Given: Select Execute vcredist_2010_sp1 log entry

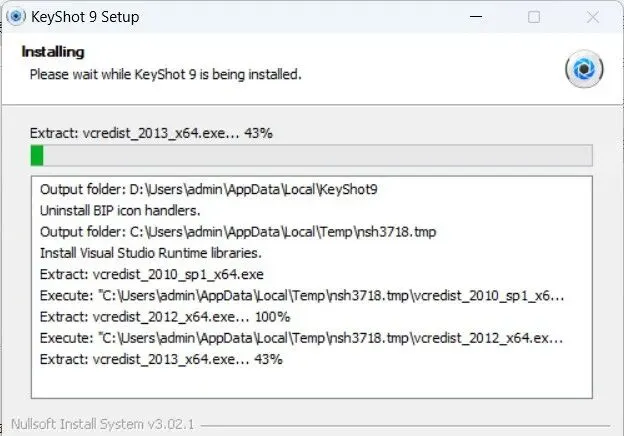Looking at the screenshot, I should coord(302,296).
